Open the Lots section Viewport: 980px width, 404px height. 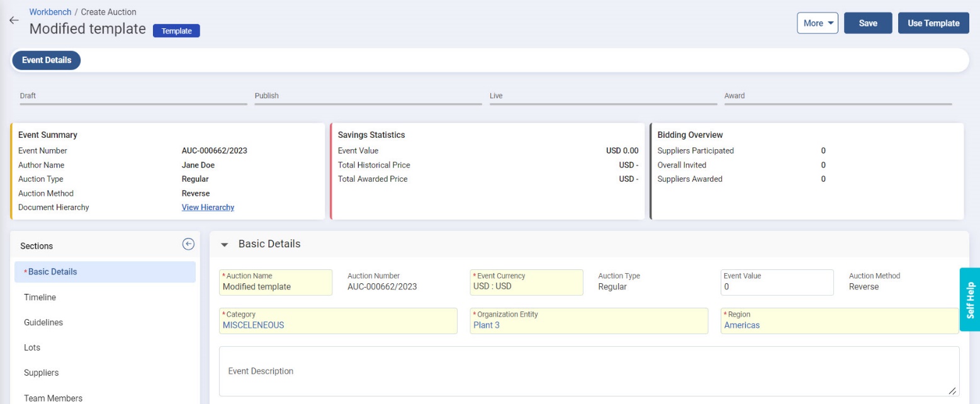pos(32,347)
